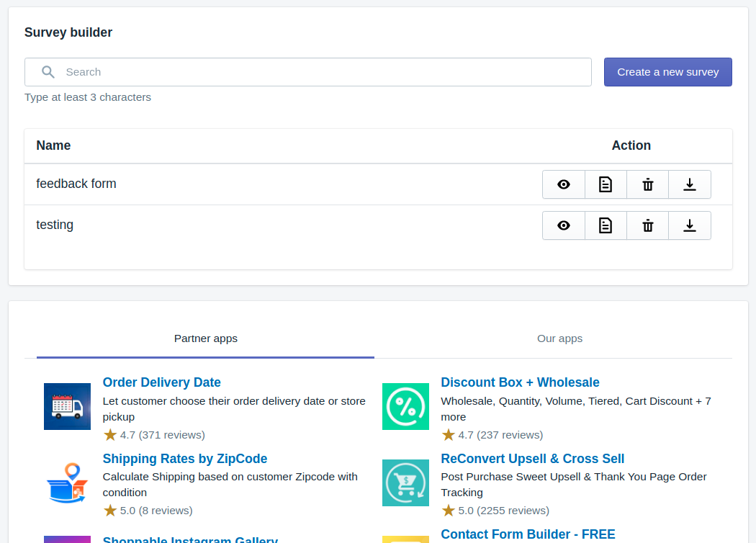The width and height of the screenshot is (756, 543).
Task: Click the search magnifier icon
Action: click(48, 72)
